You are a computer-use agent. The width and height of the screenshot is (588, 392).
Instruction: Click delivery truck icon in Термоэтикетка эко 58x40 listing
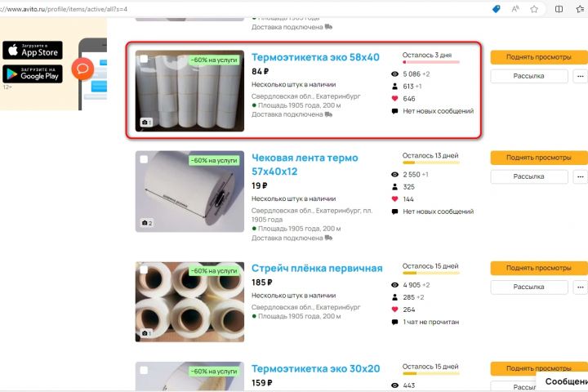[328, 114]
